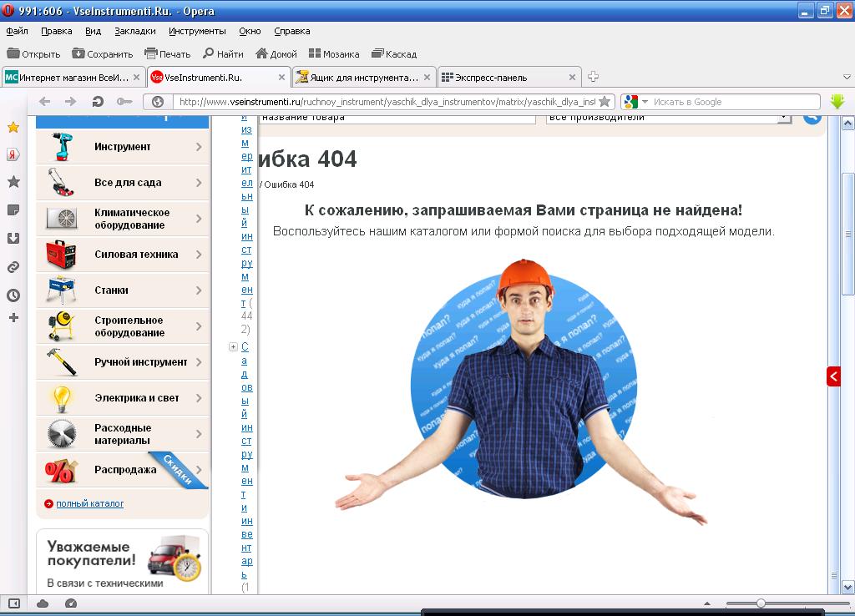Click the Домой toolbar button

coord(276,54)
